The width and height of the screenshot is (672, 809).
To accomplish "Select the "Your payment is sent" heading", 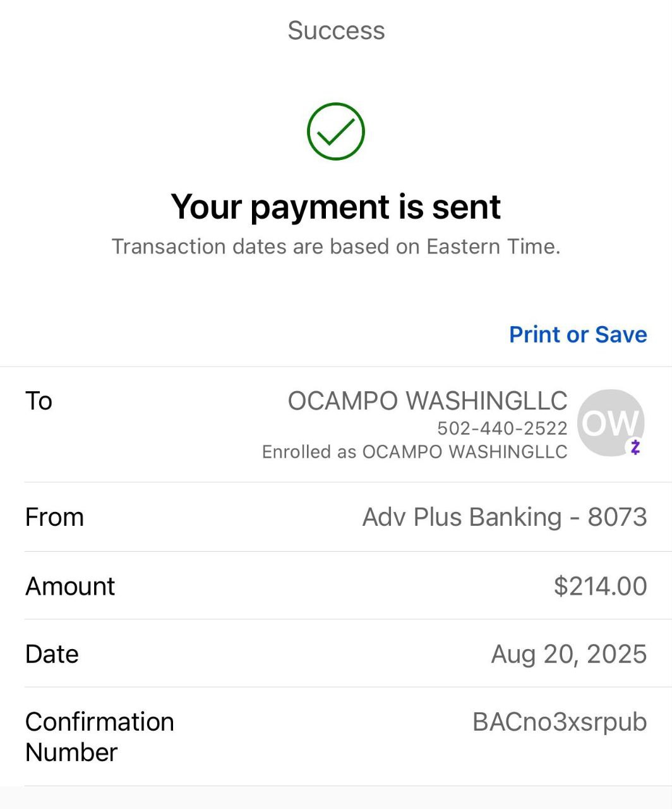I will [x=335, y=207].
